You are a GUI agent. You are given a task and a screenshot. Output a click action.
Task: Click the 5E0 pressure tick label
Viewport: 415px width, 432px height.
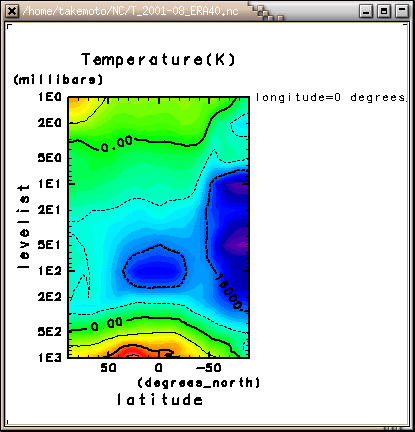[x=50, y=158]
